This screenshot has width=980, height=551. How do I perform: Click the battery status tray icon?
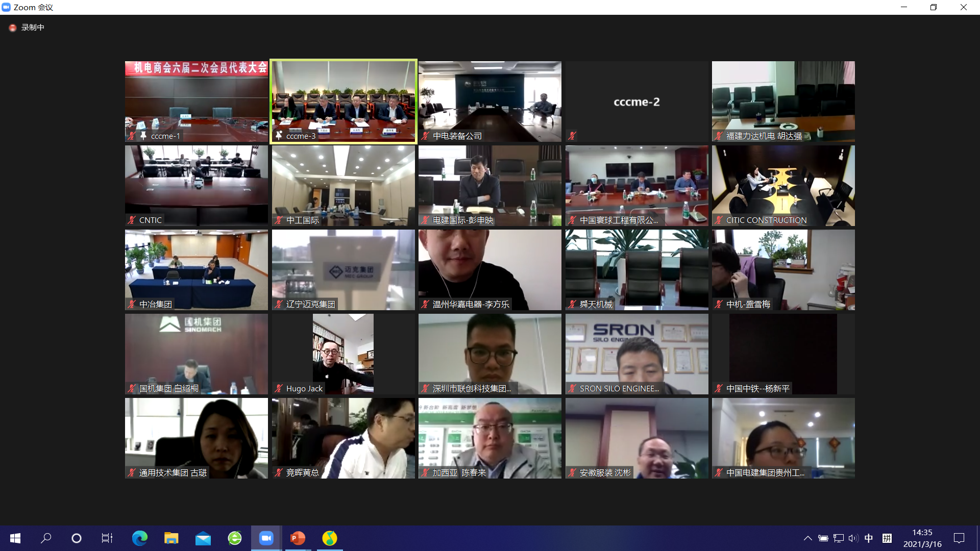(x=823, y=538)
